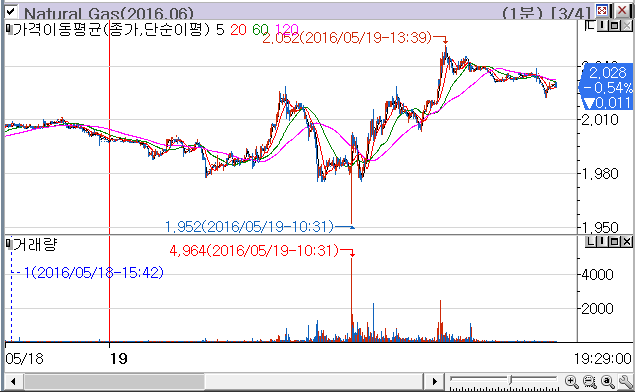Maximize the volume (거래량) panel
Image resolution: width=635 pixels, height=392 pixels.
click(615, 242)
